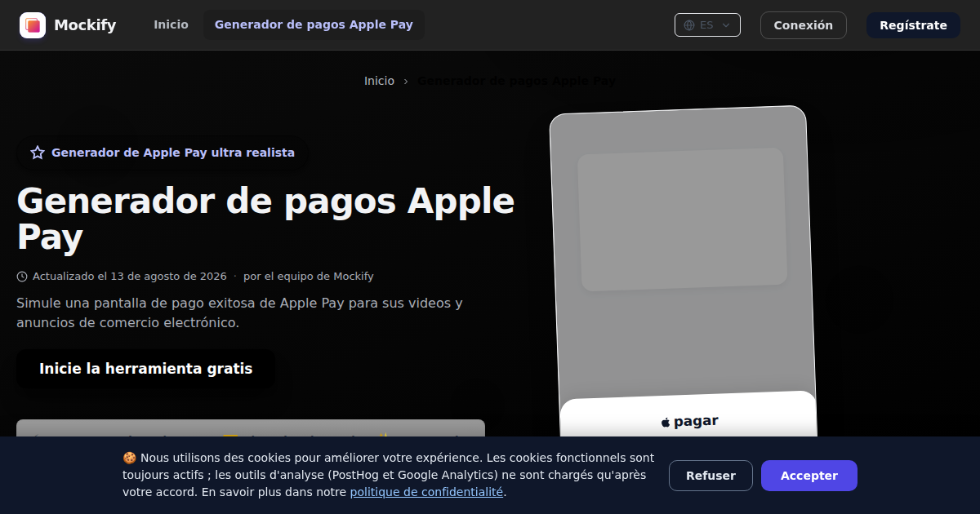This screenshot has width=980, height=514.
Task: Start with Inicie la herramienta gratis button
Action: tap(146, 369)
